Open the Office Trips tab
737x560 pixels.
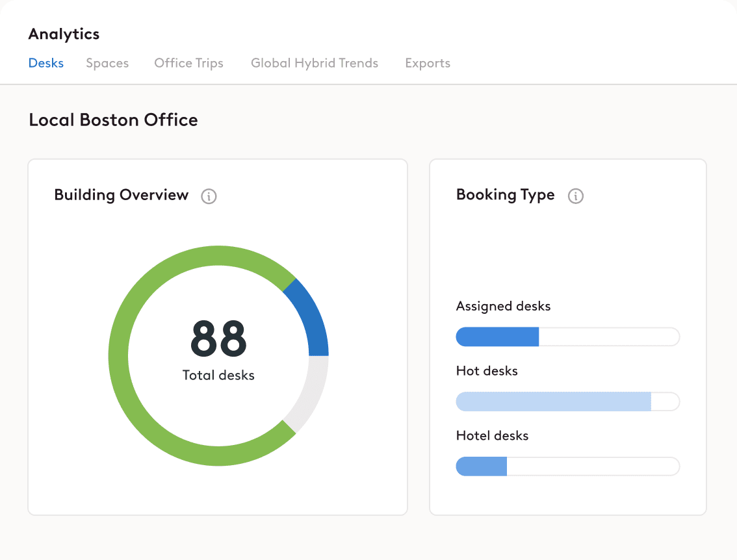pos(188,63)
